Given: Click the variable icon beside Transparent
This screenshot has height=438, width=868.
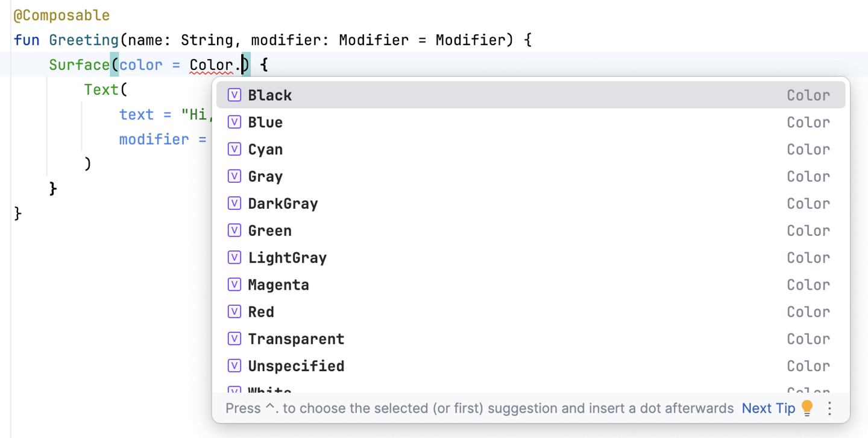Looking at the screenshot, I should [x=234, y=339].
